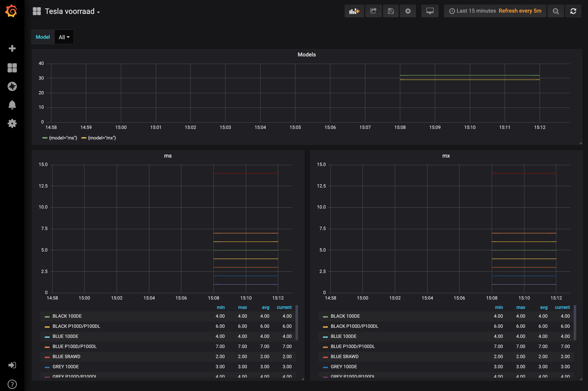Toggle BLACK 100DE series in ms panel

pyautogui.click(x=67, y=316)
